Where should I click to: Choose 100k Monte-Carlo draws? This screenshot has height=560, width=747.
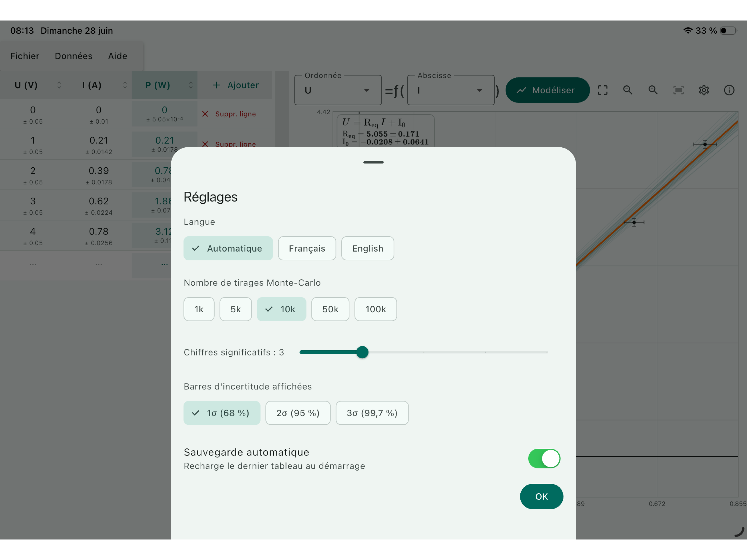[375, 309]
